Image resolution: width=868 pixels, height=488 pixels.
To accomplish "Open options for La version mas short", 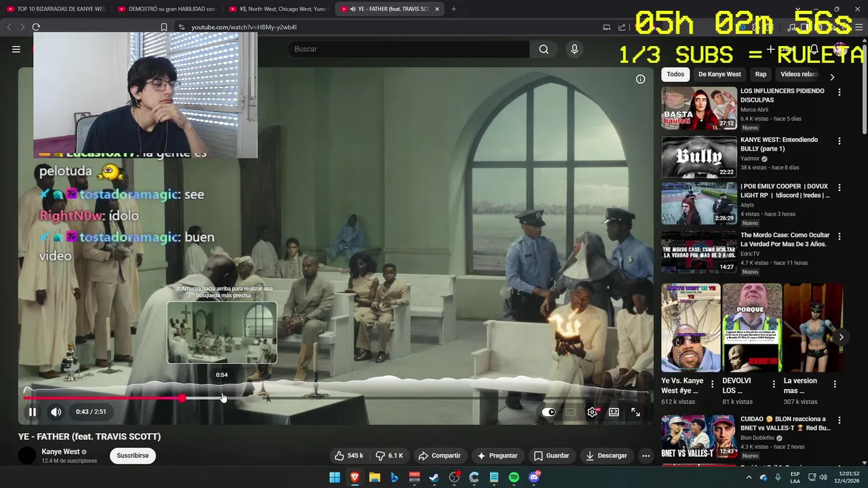I will click(835, 384).
